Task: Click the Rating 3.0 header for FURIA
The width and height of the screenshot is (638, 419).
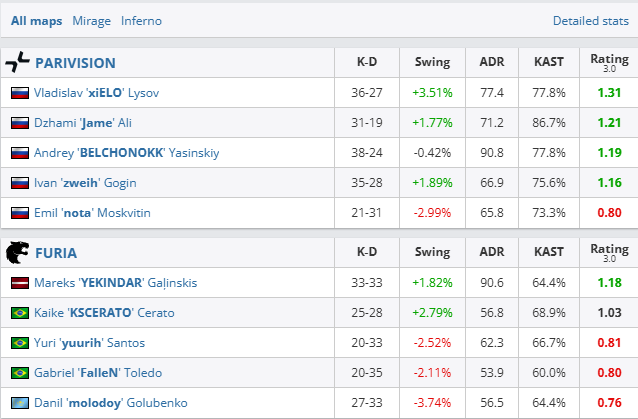Action: (x=609, y=252)
